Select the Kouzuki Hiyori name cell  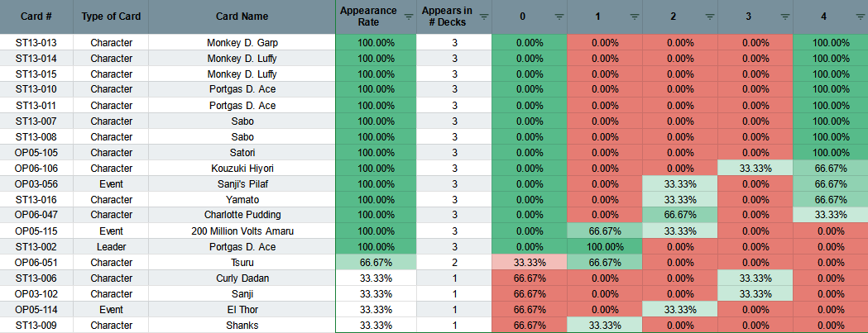pyautogui.click(x=242, y=169)
